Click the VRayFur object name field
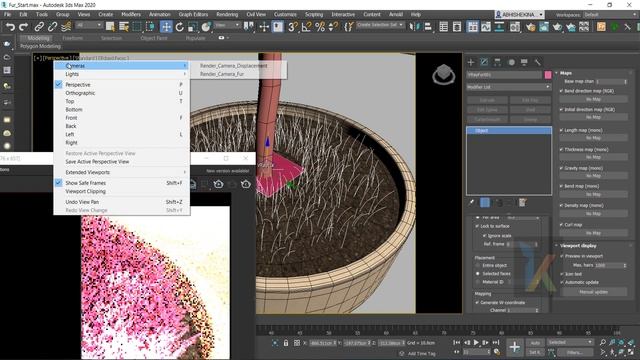640x360 pixels. (504, 75)
